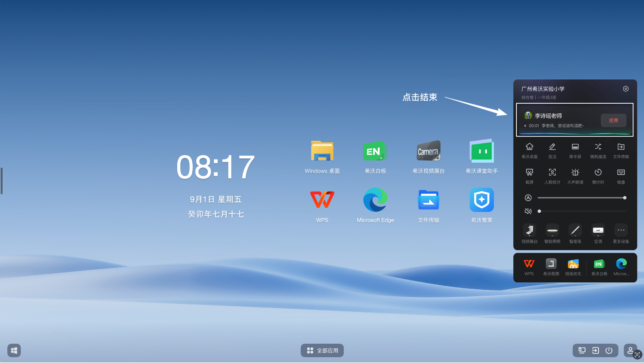Image resolution: width=644 pixels, height=363 pixels.
Task: Open panel settings hexagon gear icon
Action: [626, 89]
